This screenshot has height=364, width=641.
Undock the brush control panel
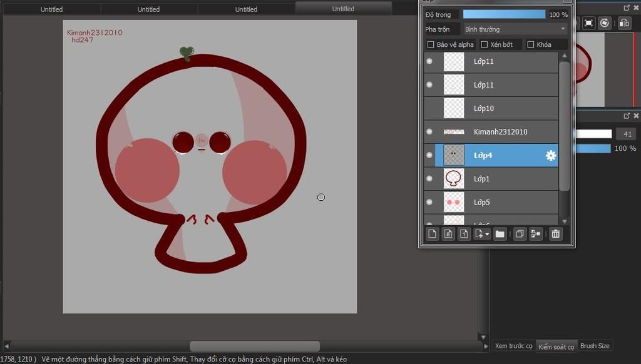pyautogui.click(x=627, y=116)
